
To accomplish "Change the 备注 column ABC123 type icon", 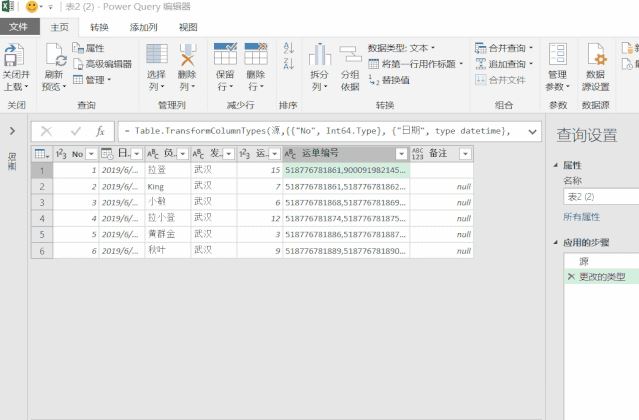I will coord(418,154).
